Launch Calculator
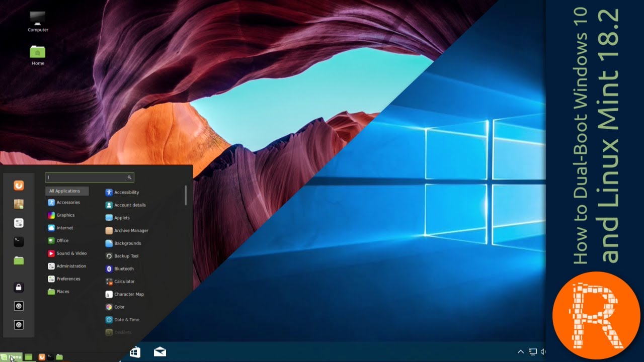Image resolution: width=644 pixels, height=362 pixels. (120, 282)
